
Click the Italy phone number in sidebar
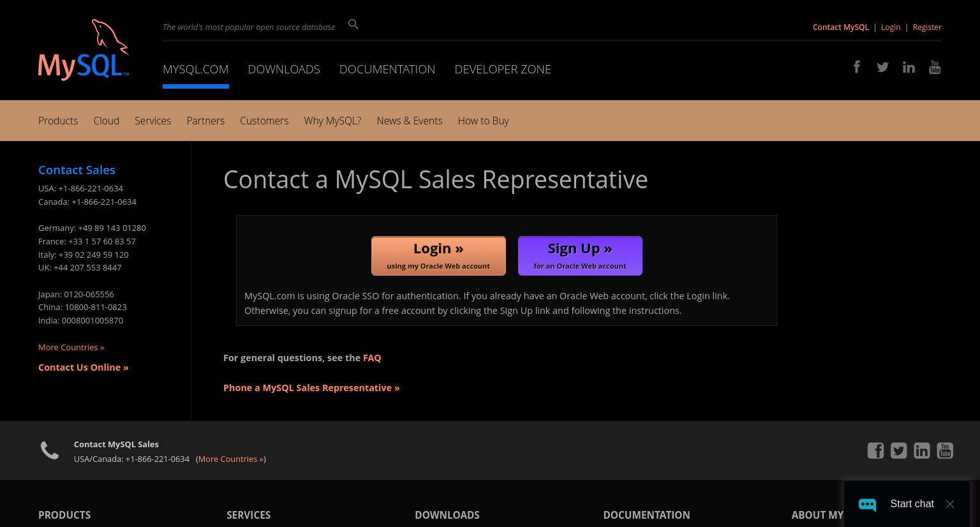pyautogui.click(x=94, y=255)
